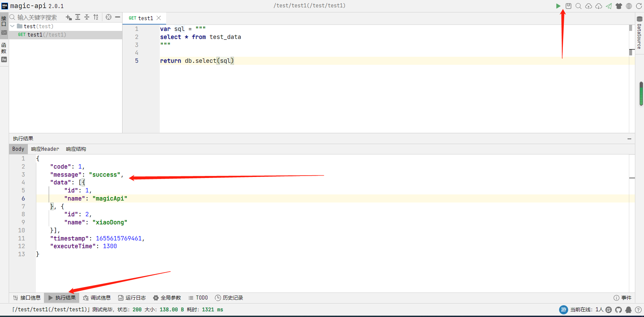The height and width of the screenshot is (317, 644).
Task: Click the green paper plane push icon
Action: click(x=609, y=6)
